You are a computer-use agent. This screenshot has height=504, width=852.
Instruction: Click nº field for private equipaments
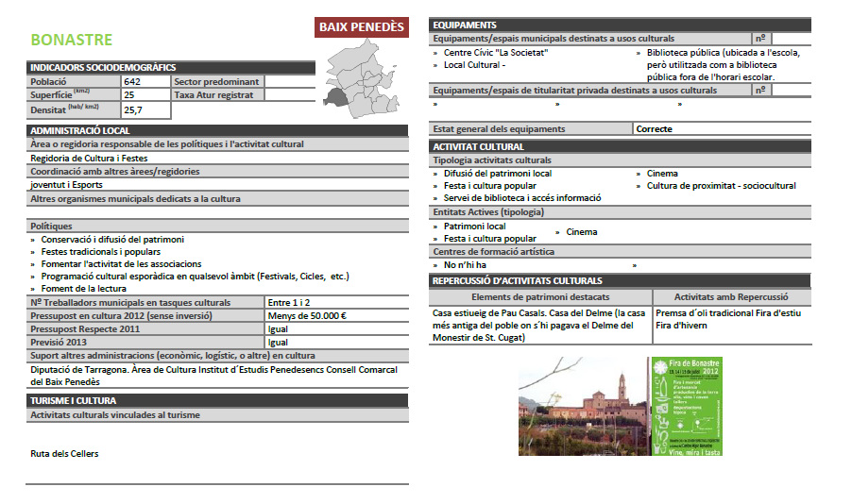pyautogui.click(x=792, y=91)
